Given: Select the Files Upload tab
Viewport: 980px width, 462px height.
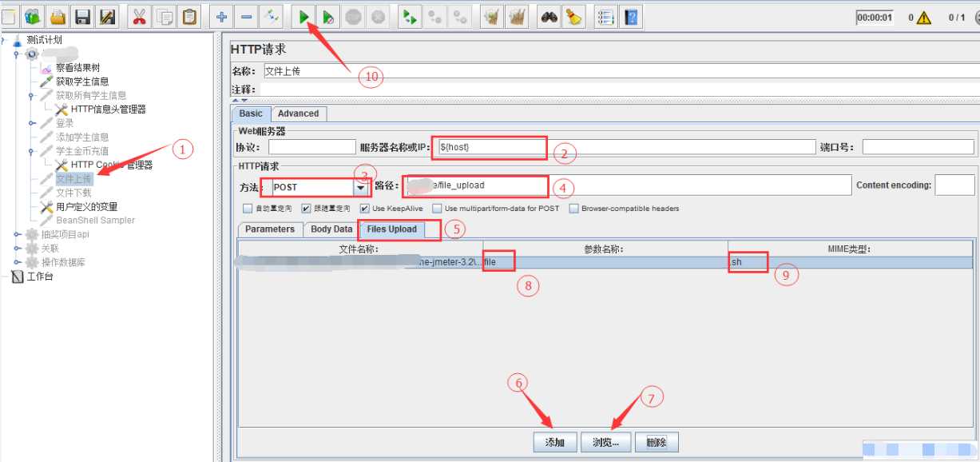Looking at the screenshot, I should 391,229.
